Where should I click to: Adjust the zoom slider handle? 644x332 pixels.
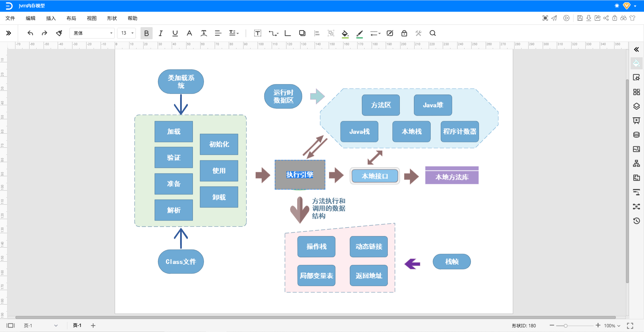coord(566,326)
